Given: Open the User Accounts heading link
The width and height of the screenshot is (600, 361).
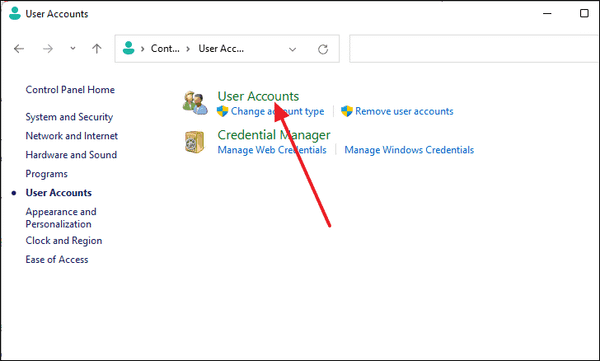Looking at the screenshot, I should (x=258, y=96).
